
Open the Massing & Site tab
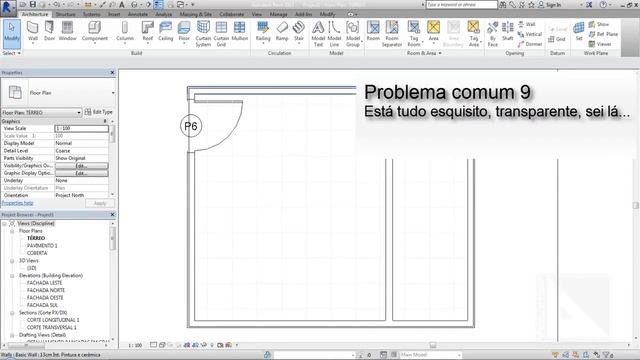tap(196, 14)
